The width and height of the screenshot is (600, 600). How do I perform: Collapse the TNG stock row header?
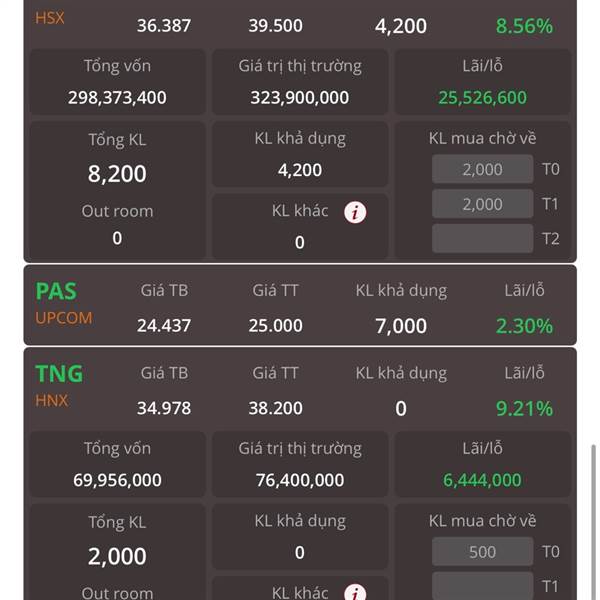300,389
